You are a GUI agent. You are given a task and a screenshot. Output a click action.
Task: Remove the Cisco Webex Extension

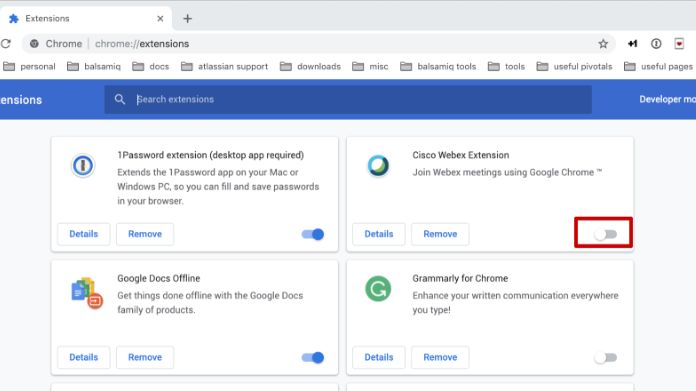440,234
